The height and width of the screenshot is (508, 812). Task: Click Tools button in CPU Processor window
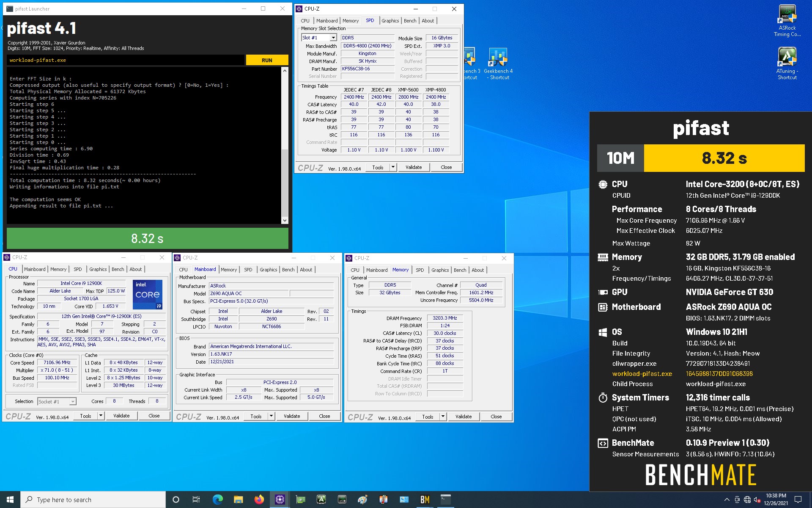point(85,416)
